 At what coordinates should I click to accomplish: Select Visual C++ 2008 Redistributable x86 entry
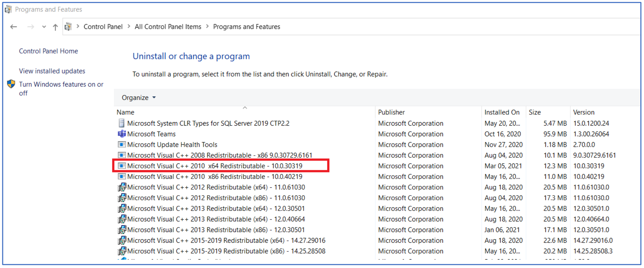point(220,155)
